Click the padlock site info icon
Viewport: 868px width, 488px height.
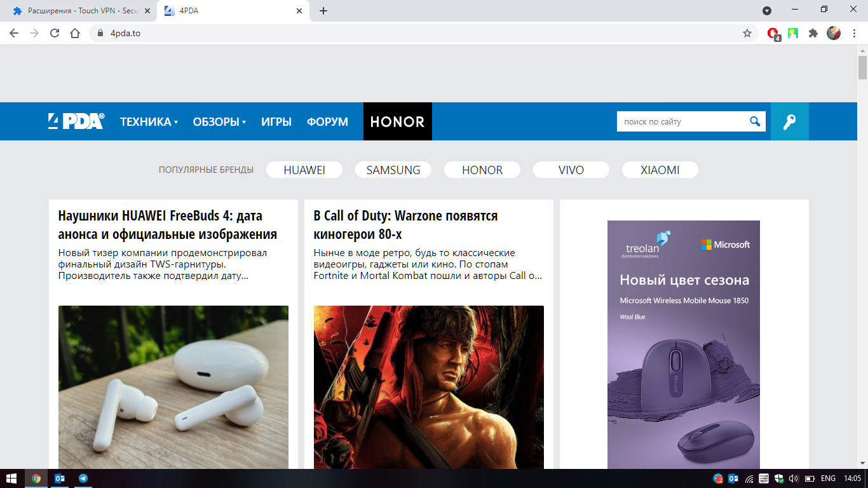tap(100, 33)
